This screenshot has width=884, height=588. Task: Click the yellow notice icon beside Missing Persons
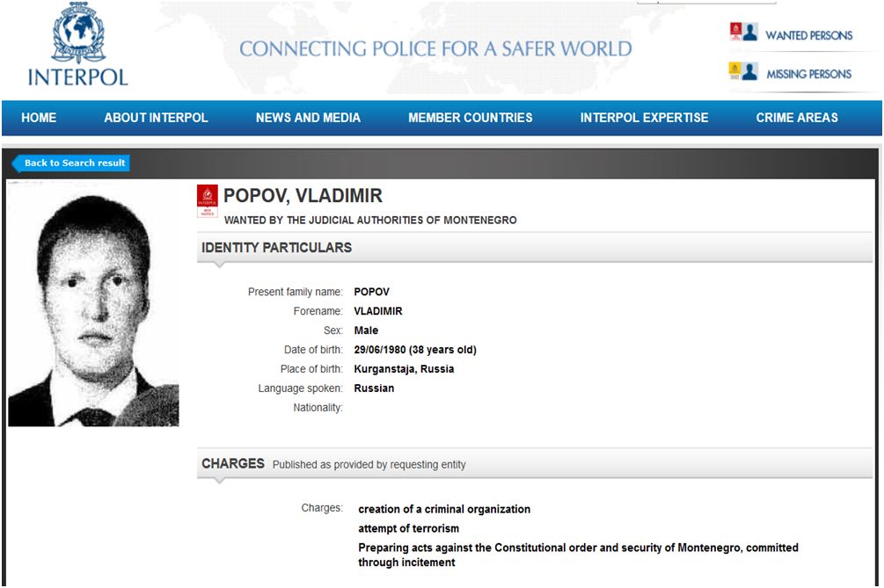click(734, 70)
